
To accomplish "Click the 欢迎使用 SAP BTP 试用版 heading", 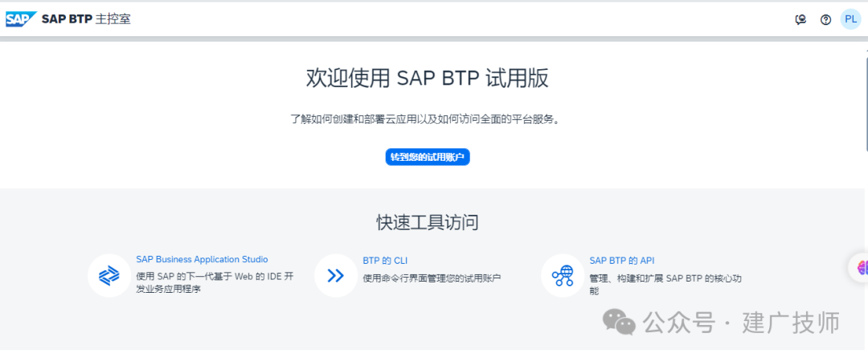I will pos(428,78).
